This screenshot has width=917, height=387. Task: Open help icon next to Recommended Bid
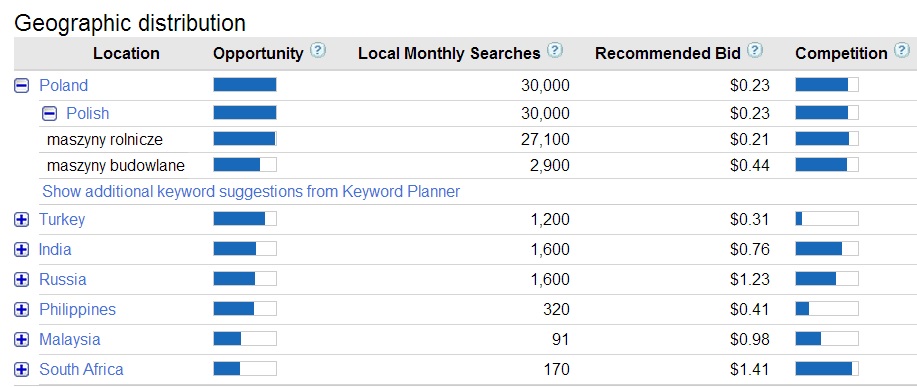755,50
